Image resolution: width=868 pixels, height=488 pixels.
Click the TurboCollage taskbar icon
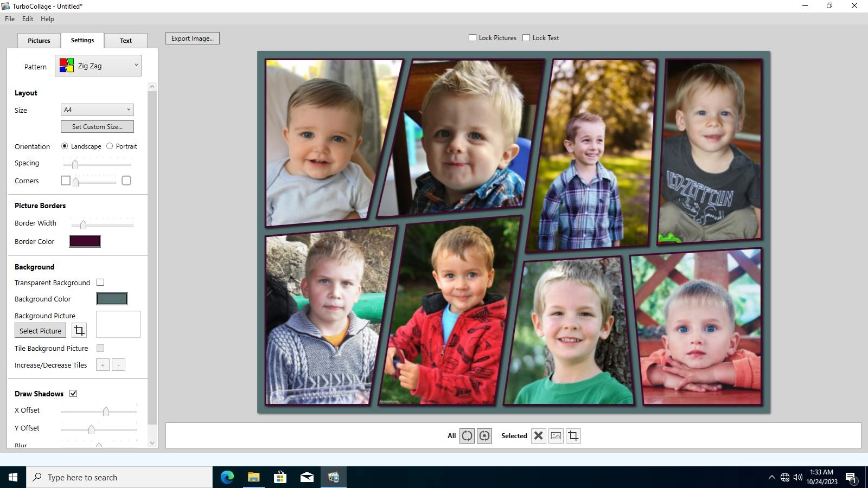click(x=333, y=477)
